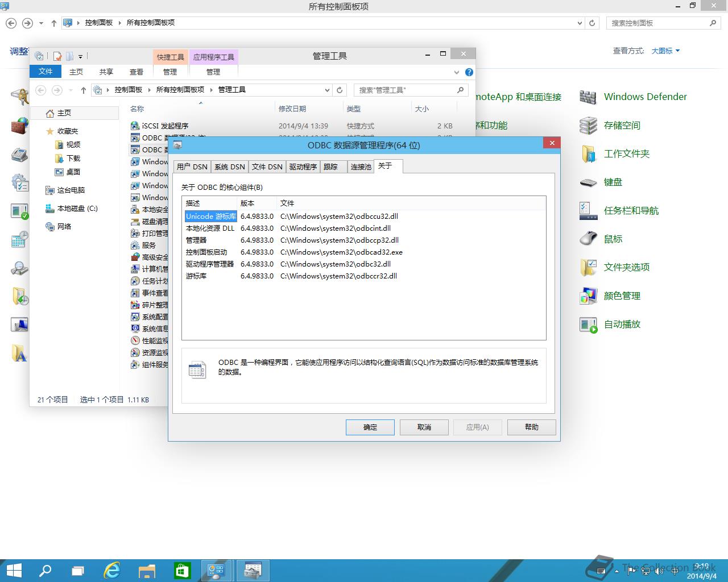The width and height of the screenshot is (728, 582).
Task: Click 确定 button in ODBC dialog
Action: click(370, 427)
